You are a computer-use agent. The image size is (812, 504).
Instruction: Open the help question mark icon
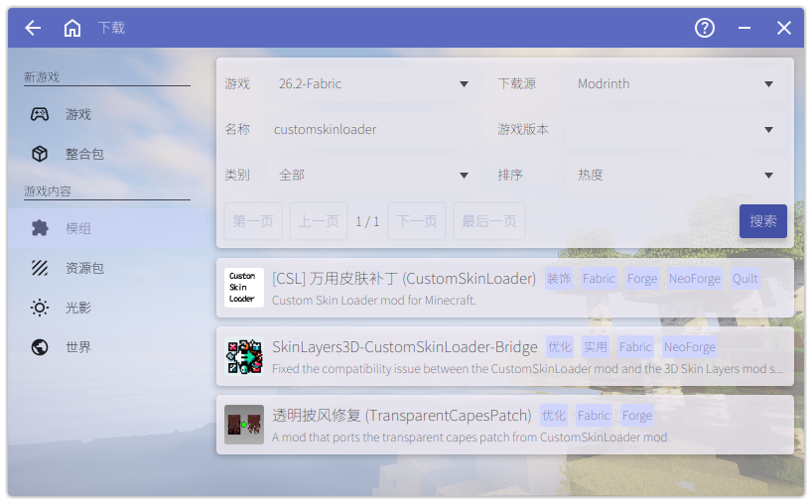(x=704, y=28)
